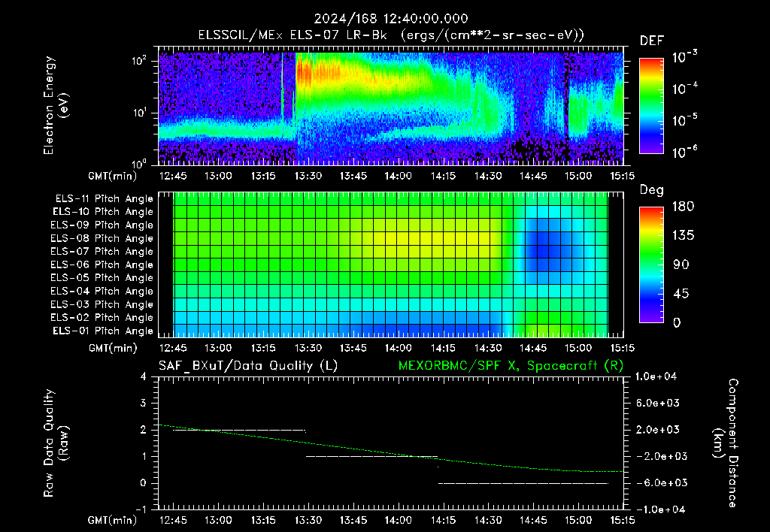
Task: Click the SAF_BXuT/Data Quality (L) title
Action: pyautogui.click(x=248, y=366)
